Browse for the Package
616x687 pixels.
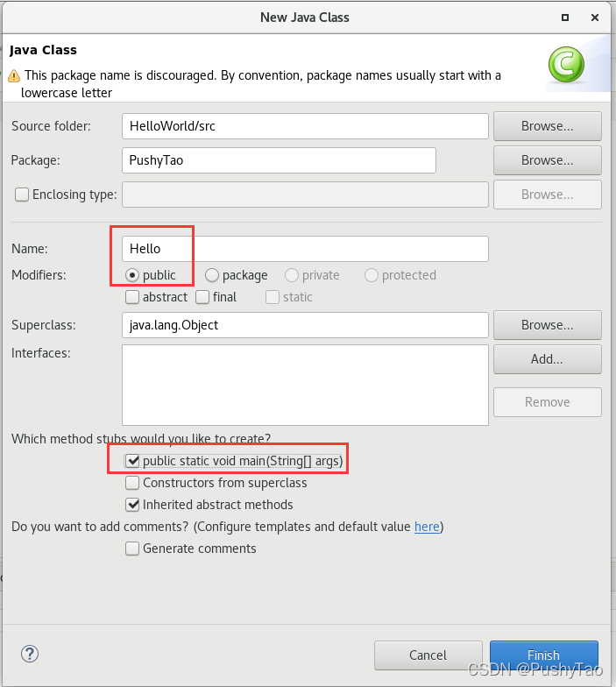[x=547, y=160]
